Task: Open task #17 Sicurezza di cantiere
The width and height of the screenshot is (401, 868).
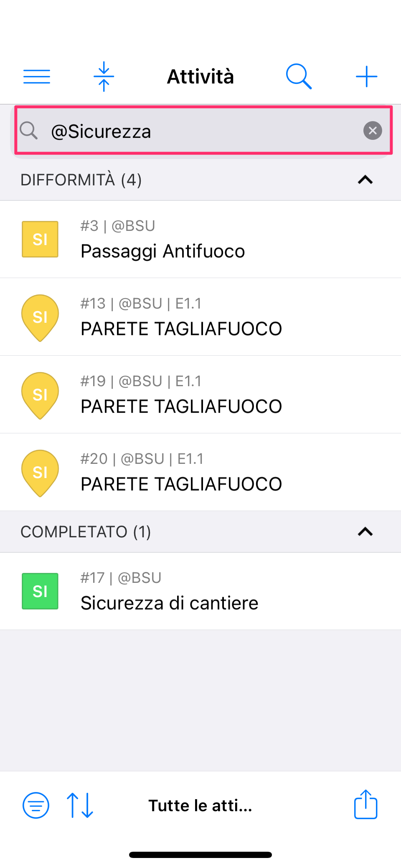Action: (200, 591)
